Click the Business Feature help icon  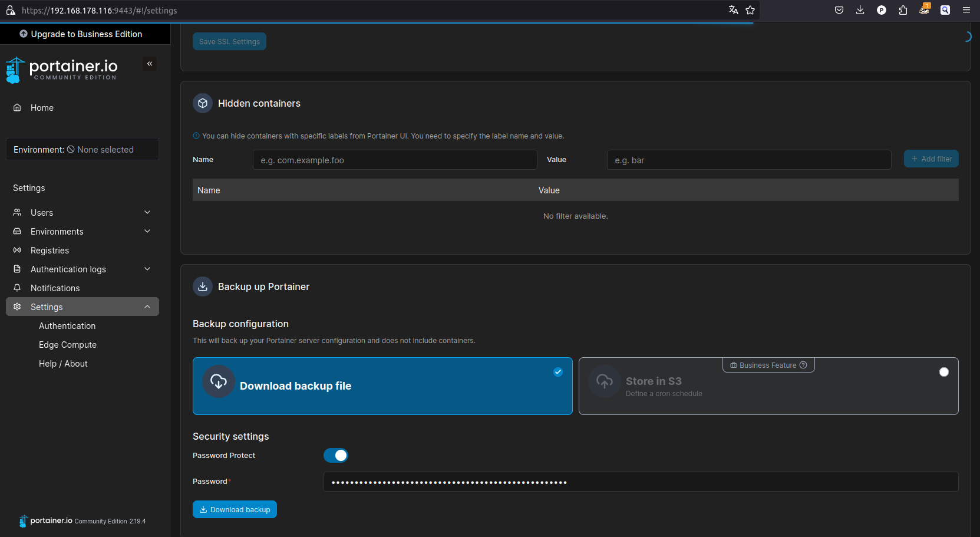pyautogui.click(x=803, y=365)
